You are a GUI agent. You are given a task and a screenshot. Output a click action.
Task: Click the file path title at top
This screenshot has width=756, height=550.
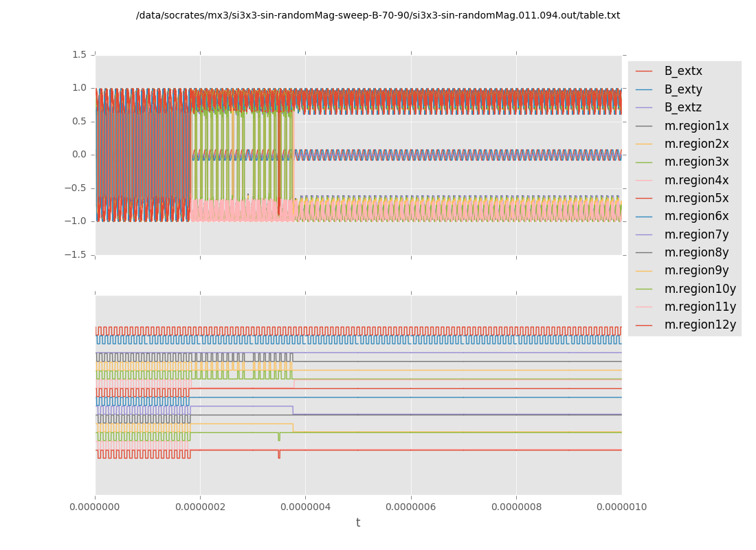(378, 16)
